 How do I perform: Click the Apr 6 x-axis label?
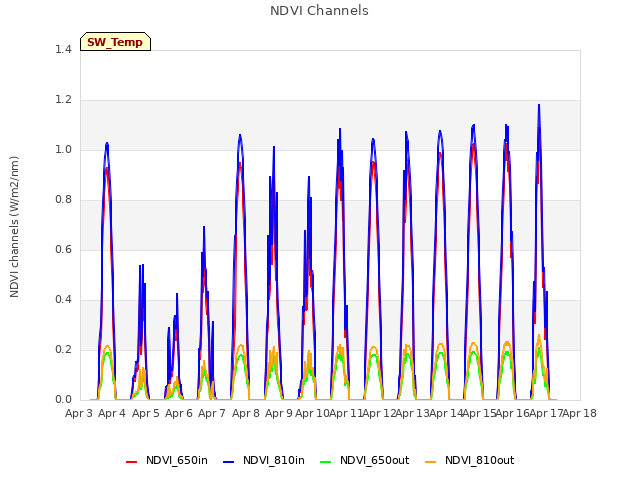179,413
